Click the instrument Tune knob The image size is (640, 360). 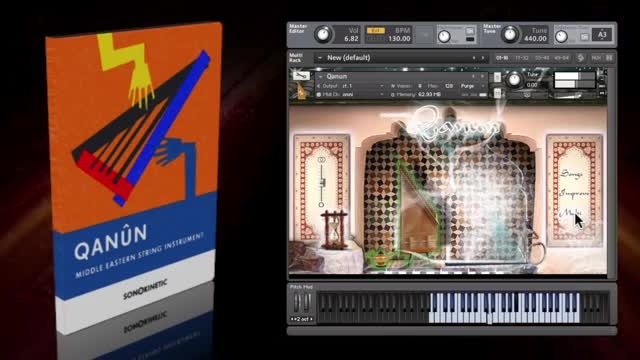(x=514, y=79)
